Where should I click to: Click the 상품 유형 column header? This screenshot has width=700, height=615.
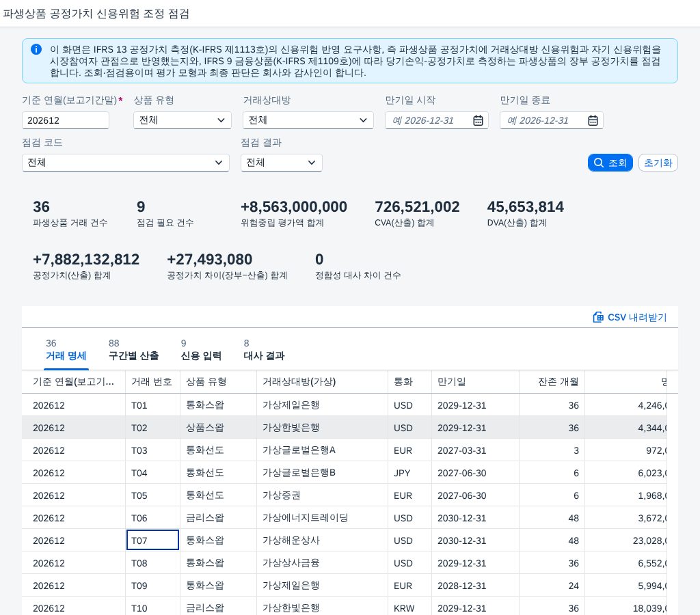click(x=218, y=382)
